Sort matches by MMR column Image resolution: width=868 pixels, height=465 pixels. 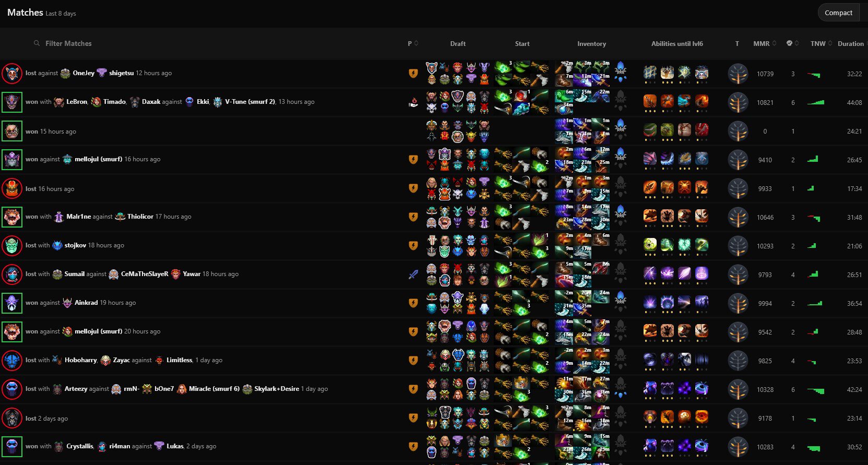tap(765, 43)
